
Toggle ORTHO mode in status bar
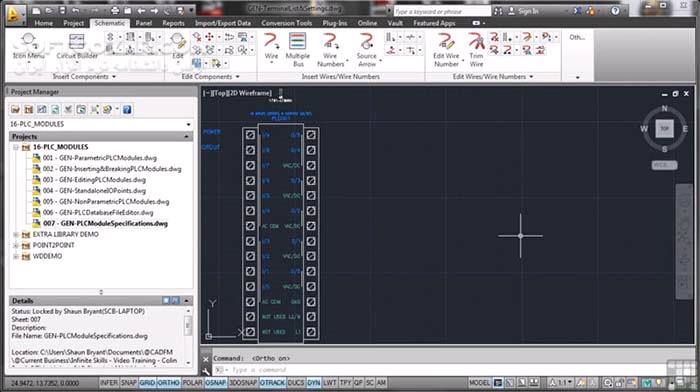click(x=168, y=383)
